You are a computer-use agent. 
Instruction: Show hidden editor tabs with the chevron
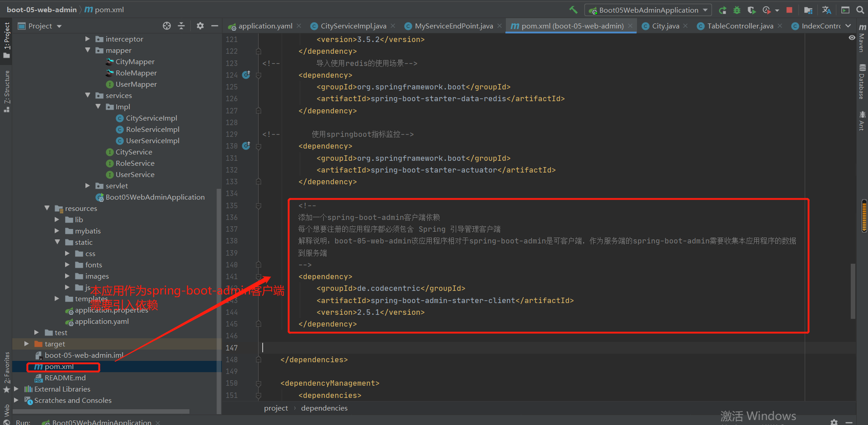[848, 26]
